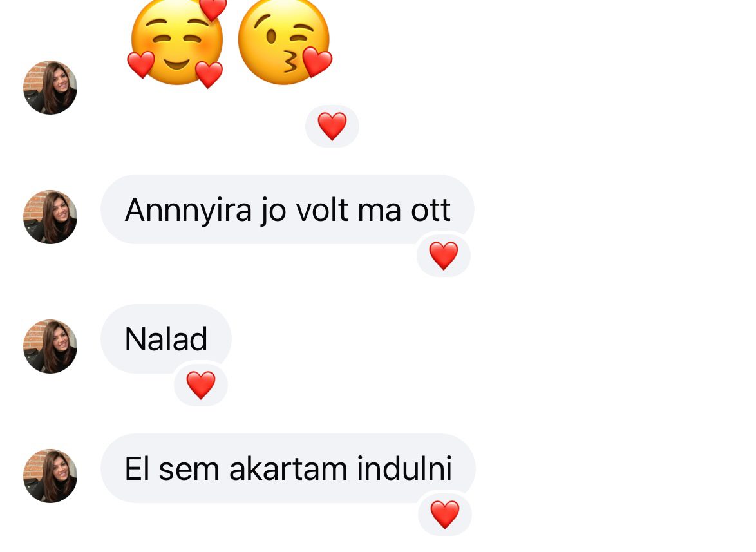
Task: Open avatar next to 'Annnyira jo volt ma ott'
Action: point(50,217)
